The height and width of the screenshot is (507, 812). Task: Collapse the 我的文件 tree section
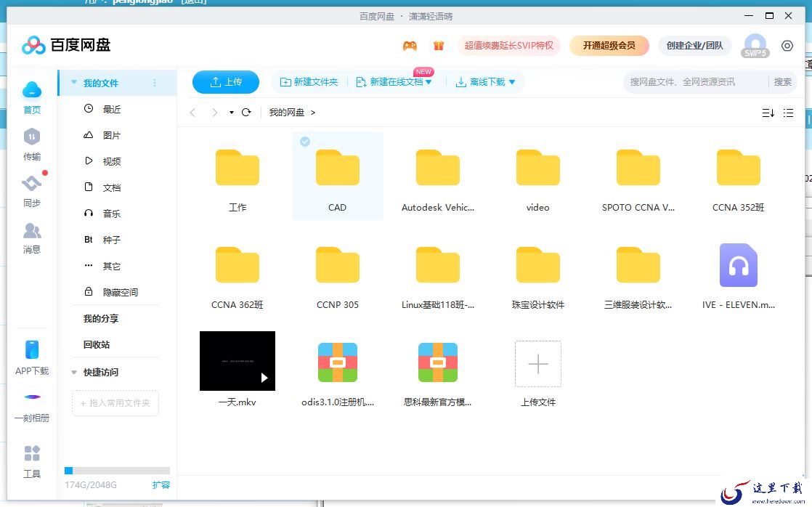[74, 82]
